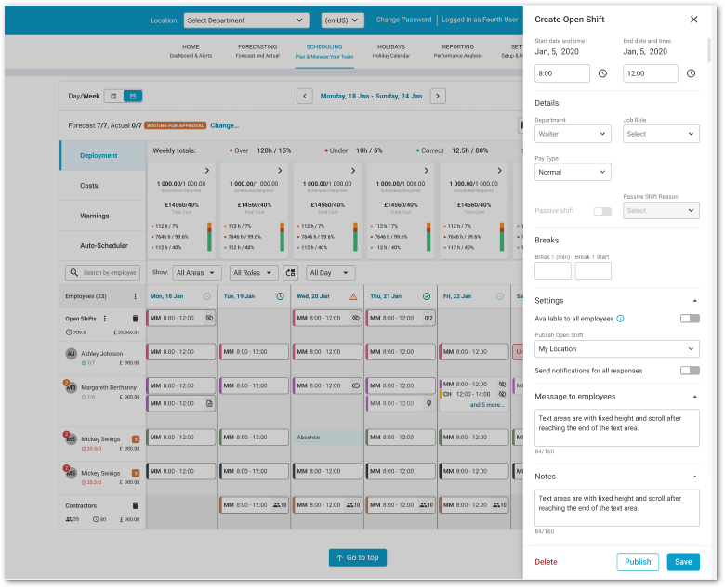
Task: Switch to week calendar view icon
Action: tap(133, 96)
